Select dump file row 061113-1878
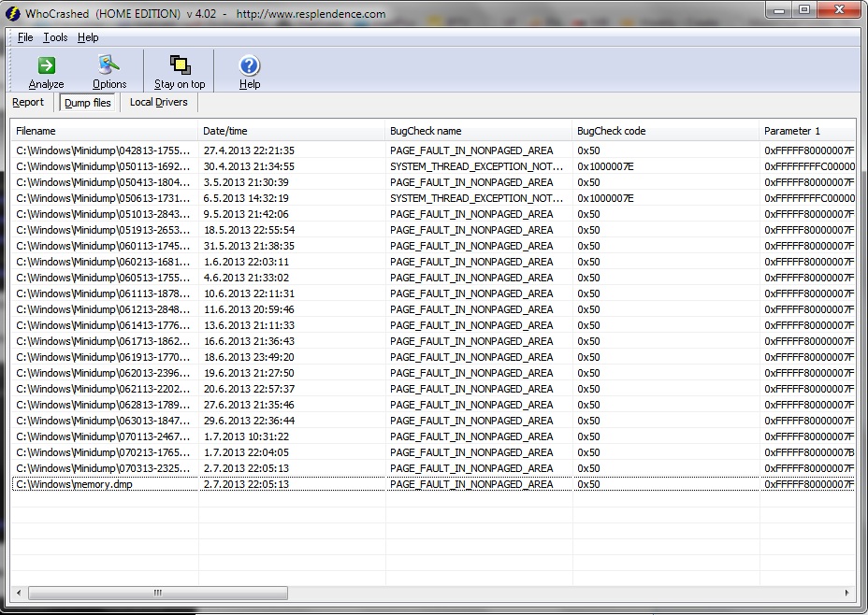Image resolution: width=868 pixels, height=615 pixels. click(x=433, y=293)
